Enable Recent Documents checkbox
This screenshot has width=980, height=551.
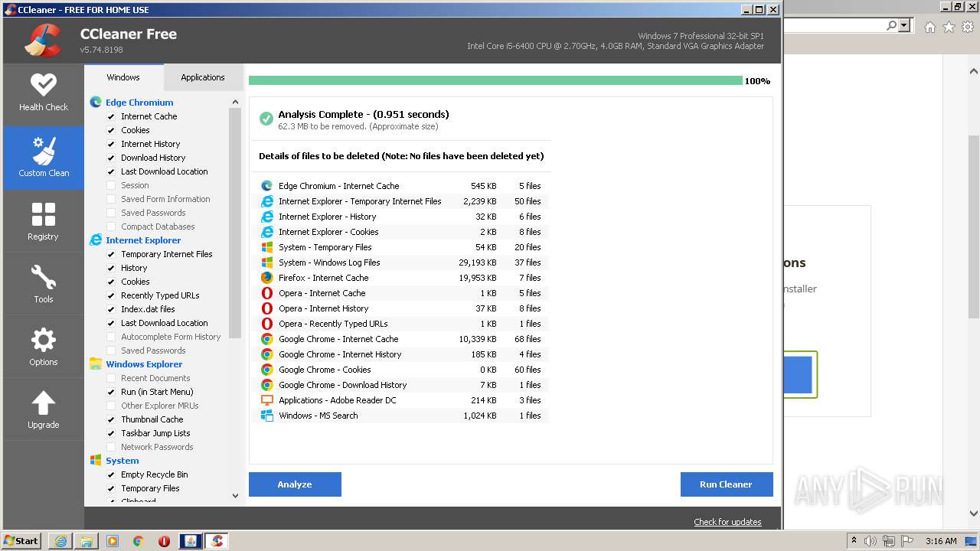111,378
